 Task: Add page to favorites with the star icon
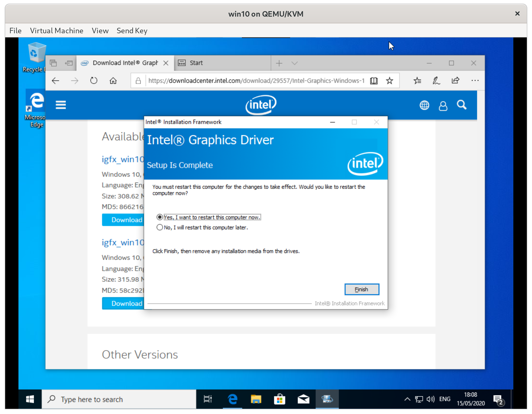(389, 81)
